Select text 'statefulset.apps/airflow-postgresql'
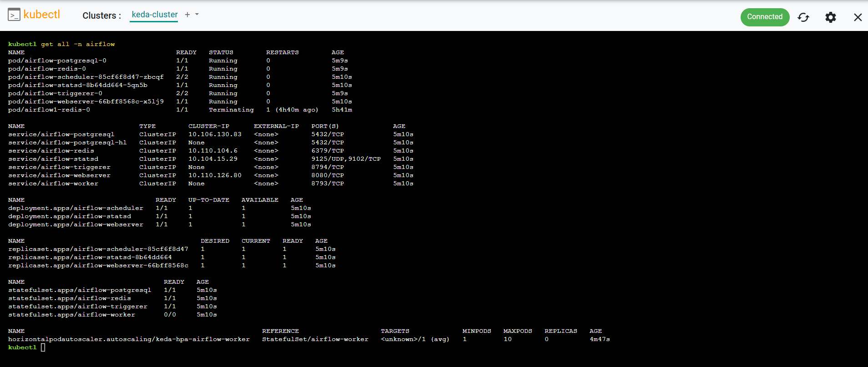Image resolution: width=868 pixels, height=367 pixels. click(80, 290)
